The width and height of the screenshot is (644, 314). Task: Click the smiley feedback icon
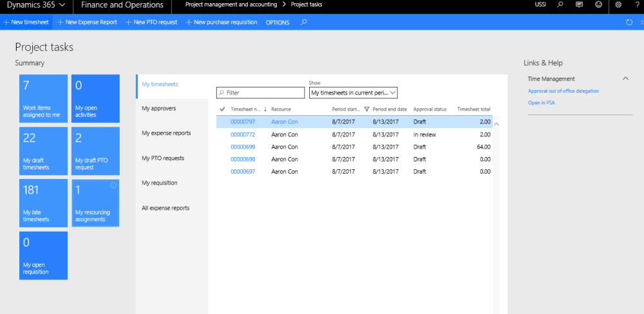pyautogui.click(x=599, y=5)
